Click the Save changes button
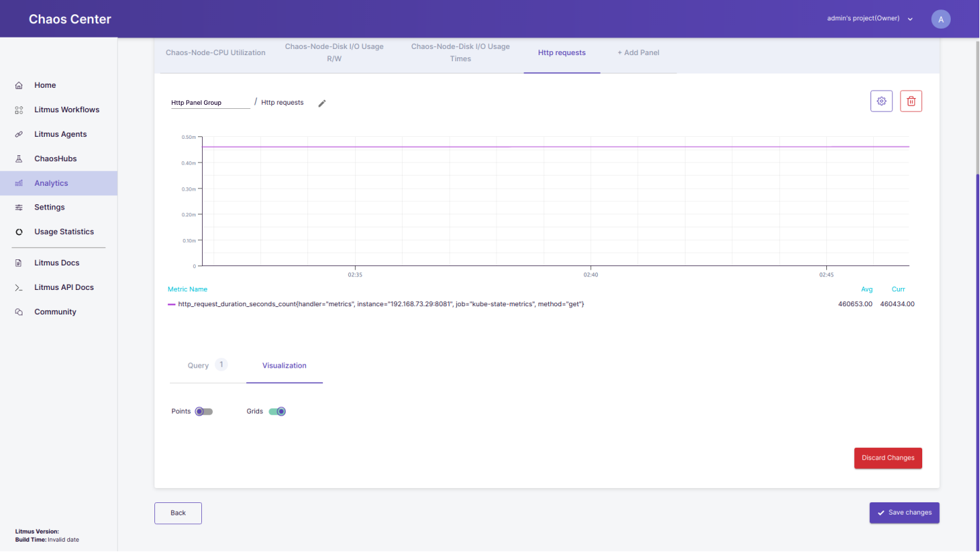Viewport: 980px width, 552px height. 904,513
